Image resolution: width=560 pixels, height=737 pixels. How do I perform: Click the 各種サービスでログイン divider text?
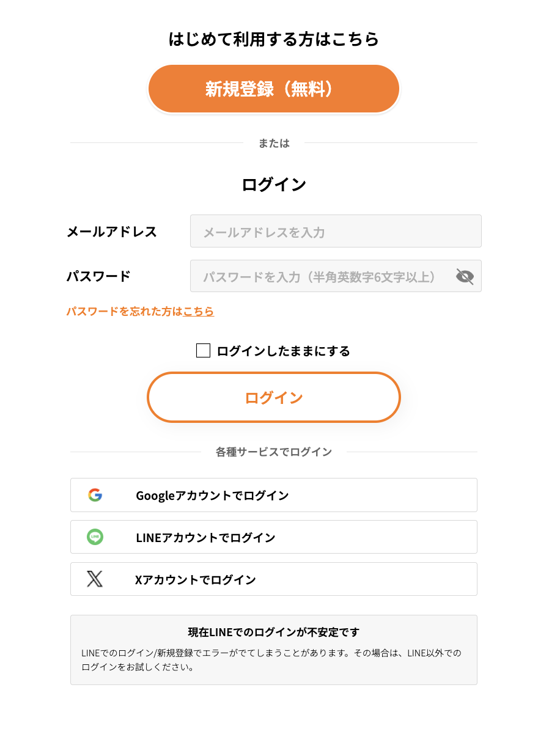click(x=274, y=452)
